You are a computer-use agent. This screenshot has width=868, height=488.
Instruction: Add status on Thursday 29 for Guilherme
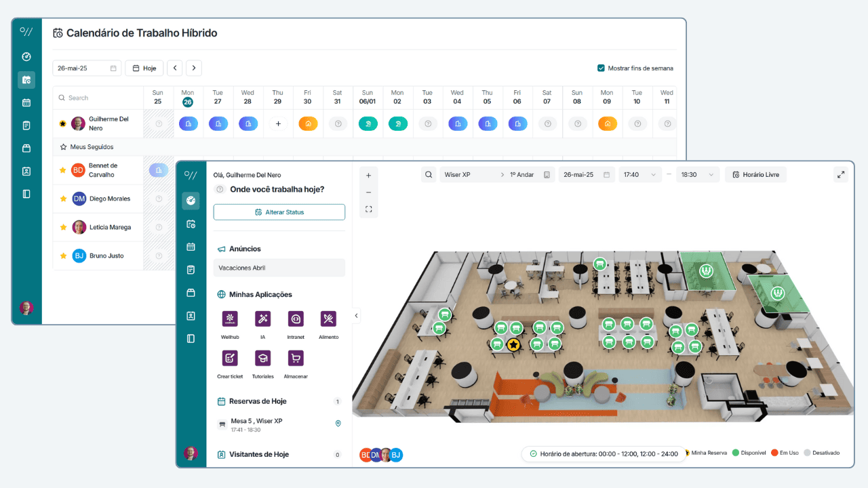coord(278,124)
